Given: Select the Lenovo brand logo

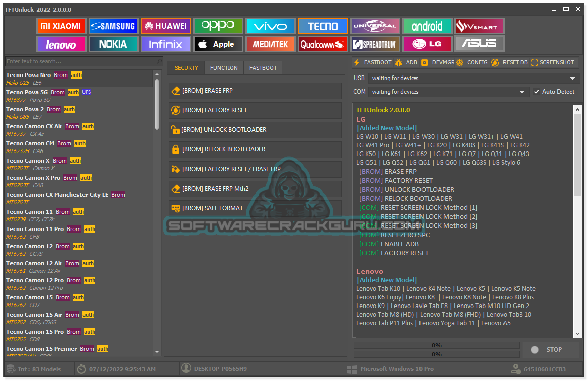Looking at the screenshot, I should pos(61,44).
